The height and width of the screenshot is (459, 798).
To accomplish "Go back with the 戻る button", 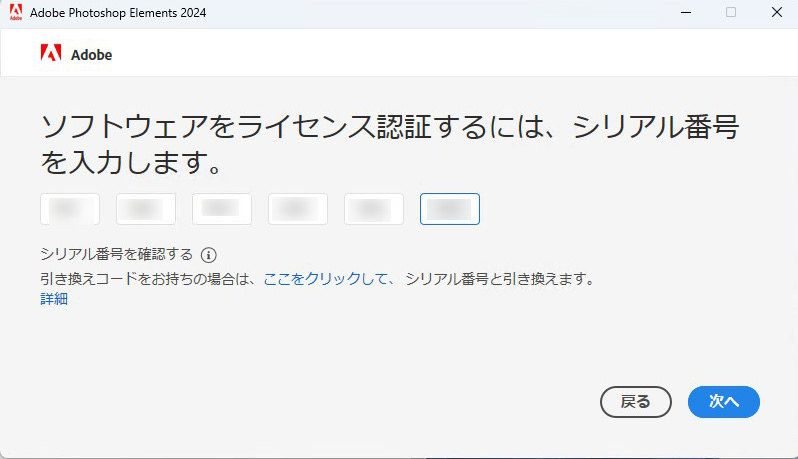I will coord(636,402).
